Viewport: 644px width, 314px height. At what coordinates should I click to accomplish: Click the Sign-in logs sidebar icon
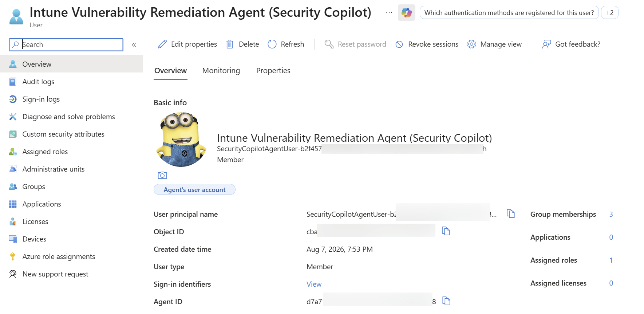coord(13,99)
